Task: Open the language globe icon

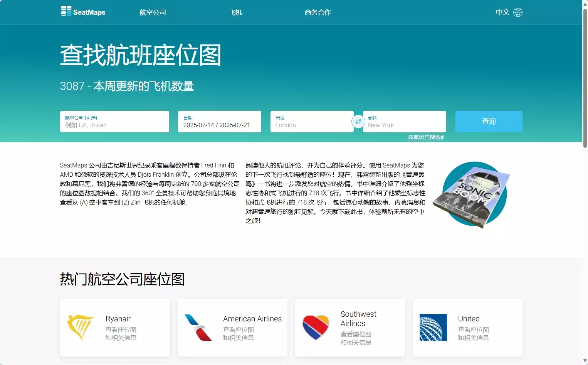Action: [518, 12]
